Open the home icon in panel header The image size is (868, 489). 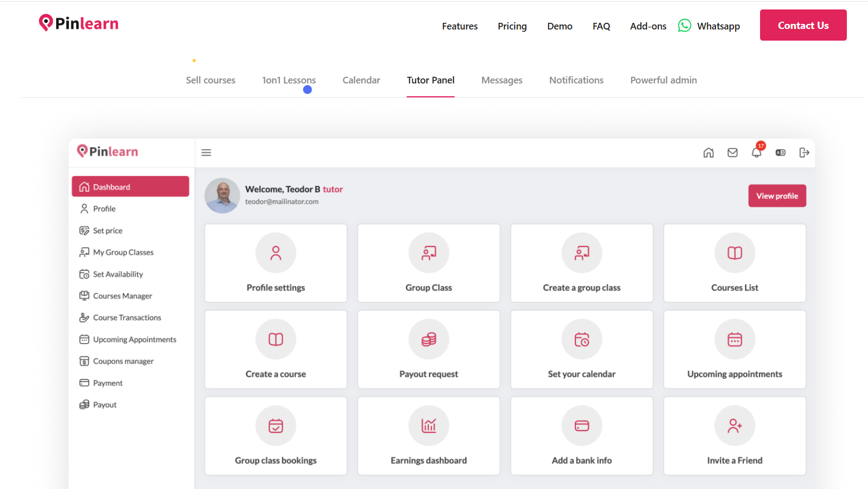coord(708,152)
